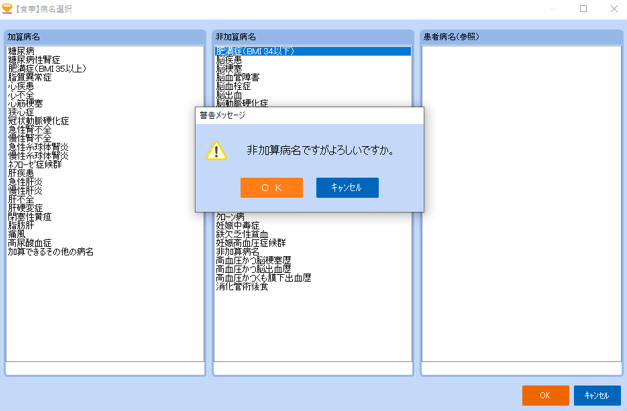This screenshot has height=411, width=627.
Task: Select 肝不全 in the list
Action: pos(21,200)
